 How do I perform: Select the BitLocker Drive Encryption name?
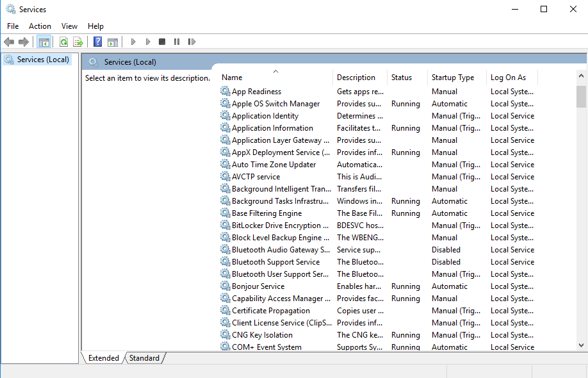point(280,226)
